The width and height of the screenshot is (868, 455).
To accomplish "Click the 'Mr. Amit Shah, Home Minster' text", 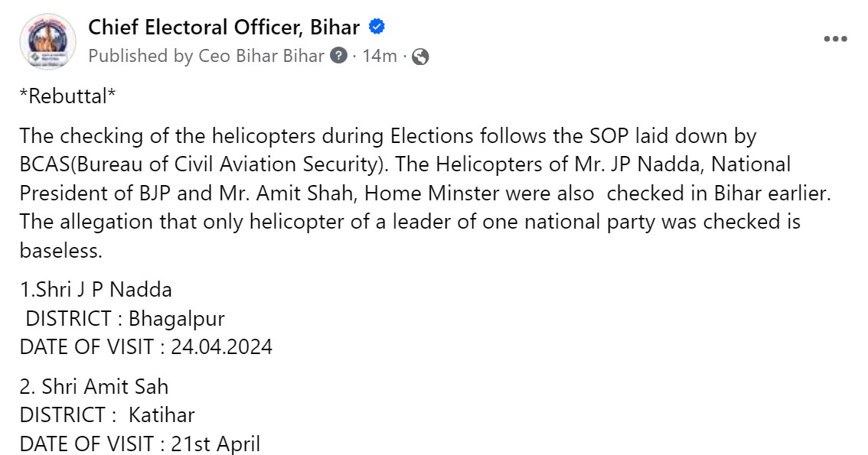I will [x=321, y=193].
